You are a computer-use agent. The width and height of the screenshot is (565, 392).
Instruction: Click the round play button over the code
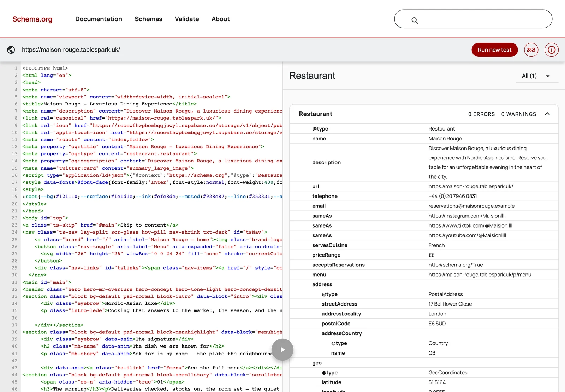pos(282,350)
